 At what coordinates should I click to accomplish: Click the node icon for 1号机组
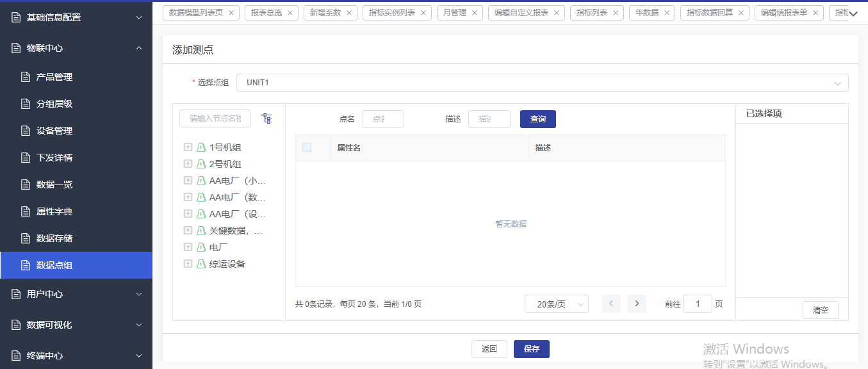(x=201, y=147)
